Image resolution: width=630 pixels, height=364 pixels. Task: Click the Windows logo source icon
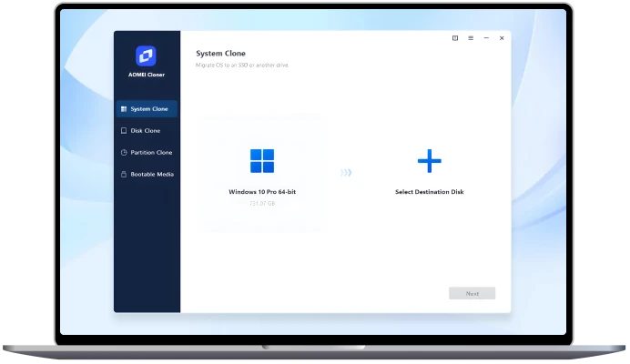click(x=262, y=161)
